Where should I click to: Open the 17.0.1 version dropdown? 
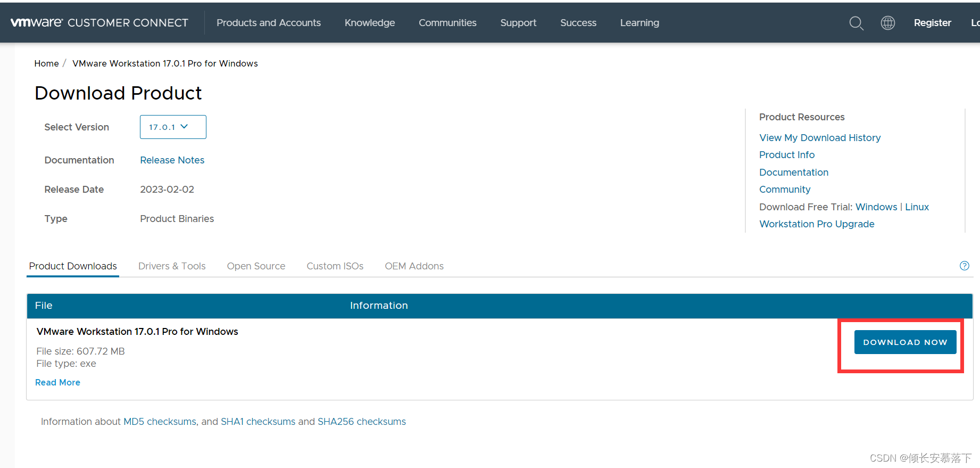(x=173, y=127)
